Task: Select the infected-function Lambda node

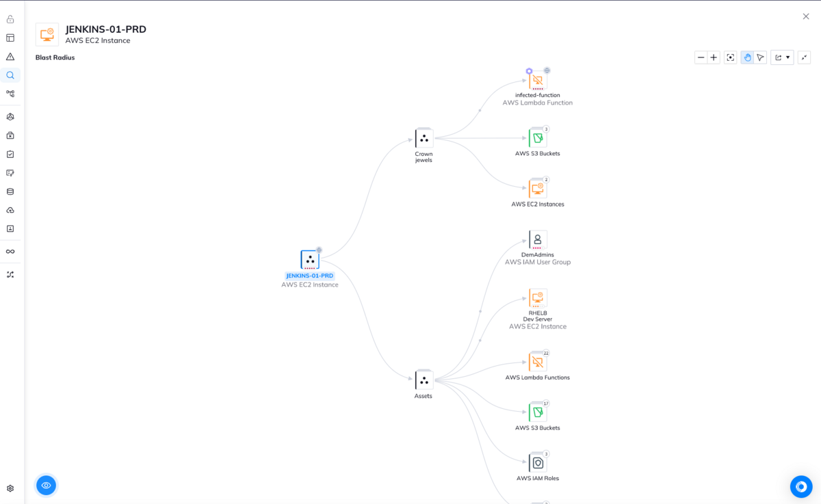Action: pos(538,81)
